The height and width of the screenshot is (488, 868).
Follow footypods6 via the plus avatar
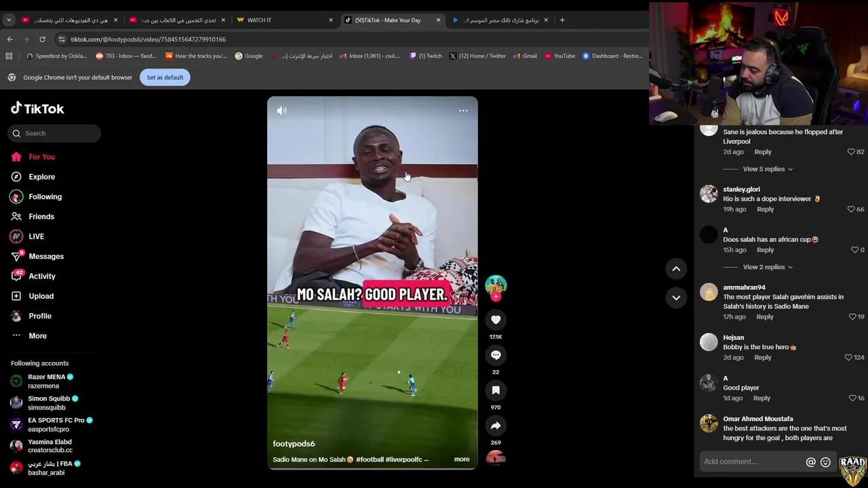[x=496, y=296]
